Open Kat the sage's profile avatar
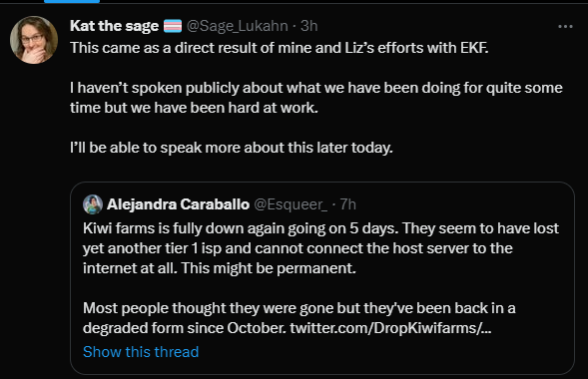The height and width of the screenshot is (379, 588). click(34, 40)
